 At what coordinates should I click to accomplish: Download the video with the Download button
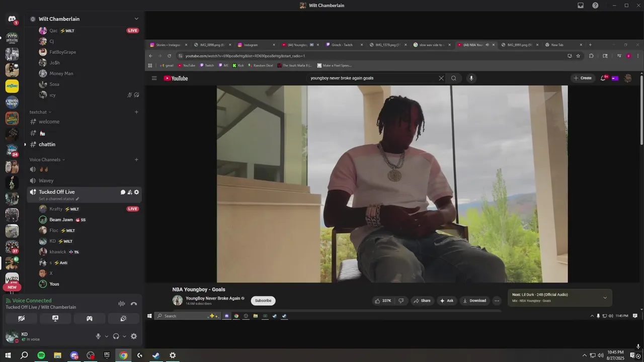click(x=474, y=301)
